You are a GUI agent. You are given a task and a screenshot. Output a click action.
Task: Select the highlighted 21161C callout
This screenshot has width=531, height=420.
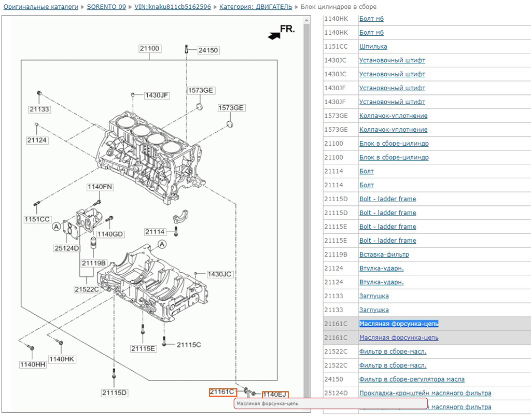point(222,392)
